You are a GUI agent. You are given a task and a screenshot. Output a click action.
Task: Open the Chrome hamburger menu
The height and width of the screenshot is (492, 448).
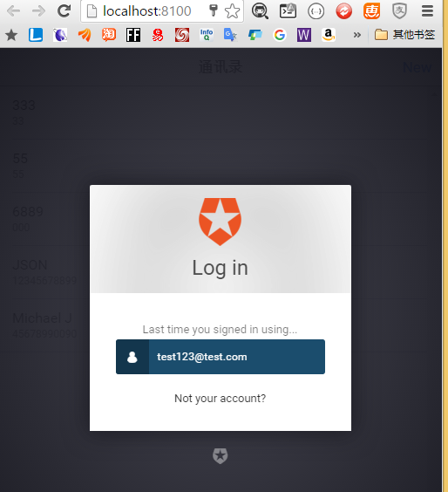point(427,11)
